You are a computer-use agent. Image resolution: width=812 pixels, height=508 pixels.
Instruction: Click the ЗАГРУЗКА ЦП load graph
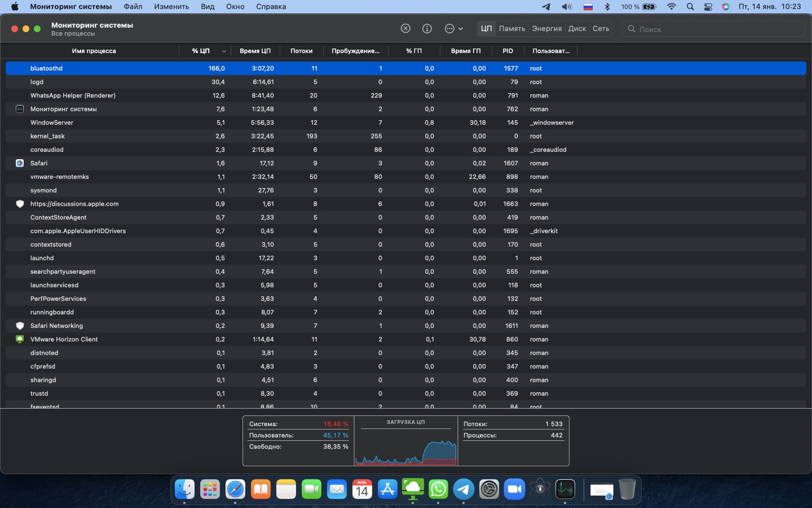[x=406, y=446]
